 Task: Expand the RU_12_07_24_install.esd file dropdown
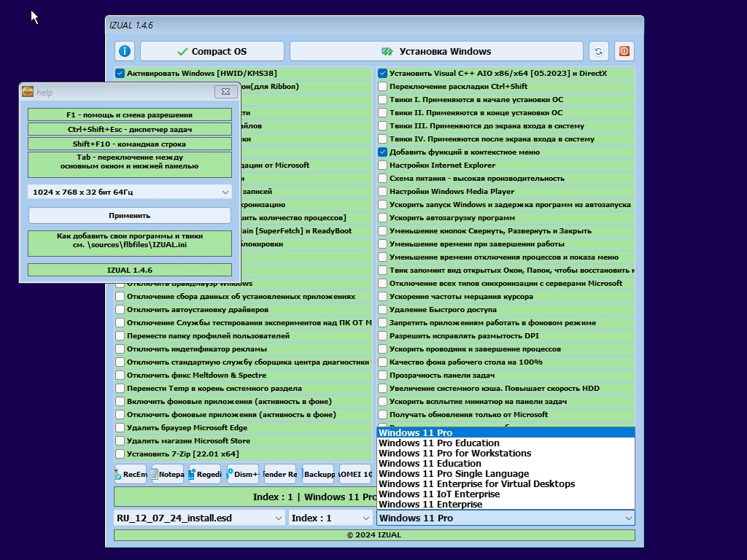[200, 518]
